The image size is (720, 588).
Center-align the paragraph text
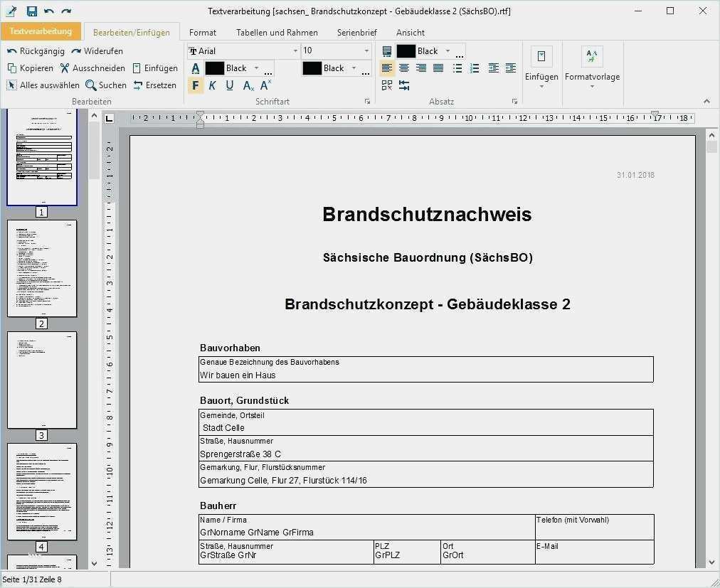[x=404, y=68]
